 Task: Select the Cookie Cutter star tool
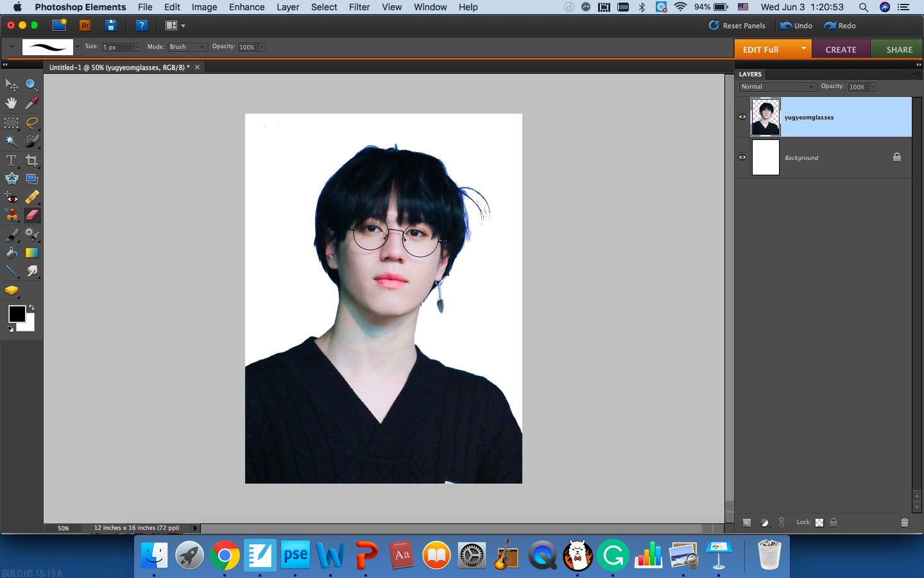[12, 179]
